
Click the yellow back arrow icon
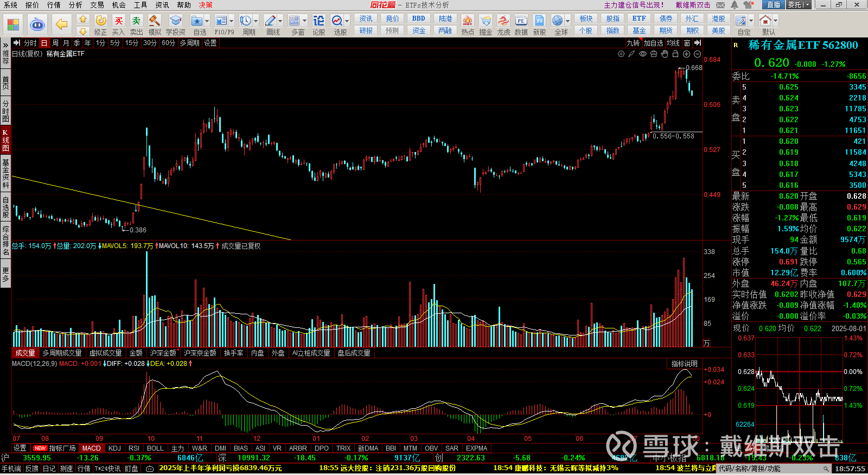click(x=62, y=24)
